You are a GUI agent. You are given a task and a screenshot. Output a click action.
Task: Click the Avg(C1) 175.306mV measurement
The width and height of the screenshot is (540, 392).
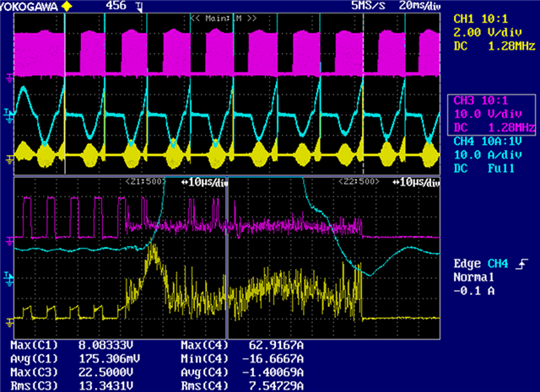[75, 359]
